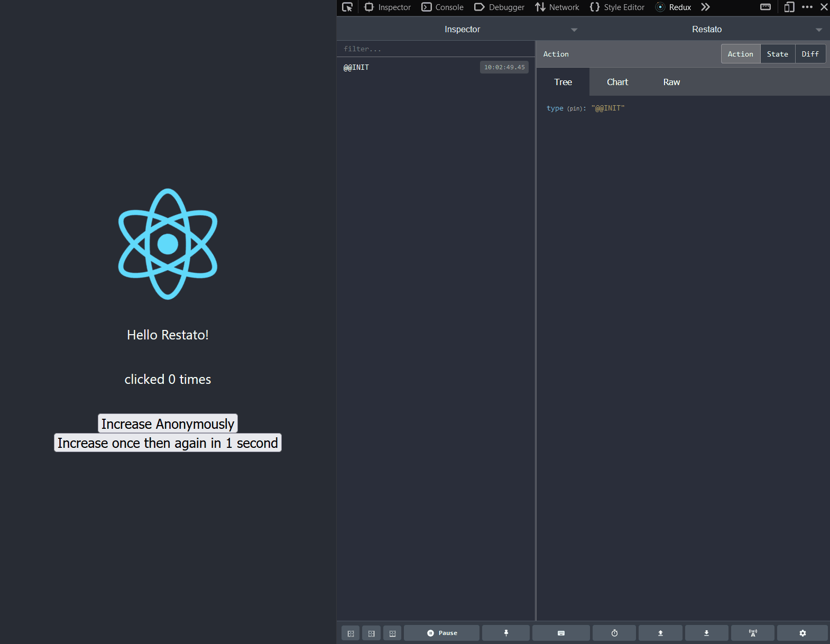Click the export download icon
This screenshot has width=830, height=644.
(x=706, y=633)
